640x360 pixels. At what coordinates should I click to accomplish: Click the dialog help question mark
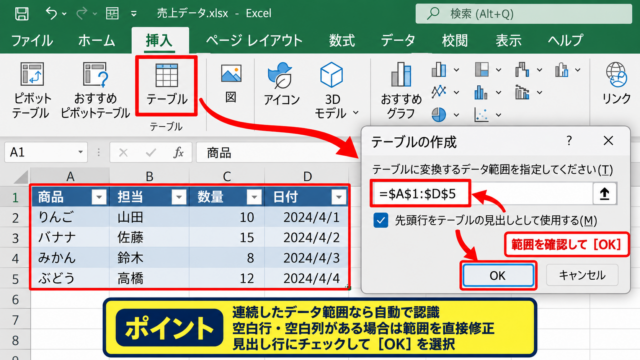coord(569,141)
